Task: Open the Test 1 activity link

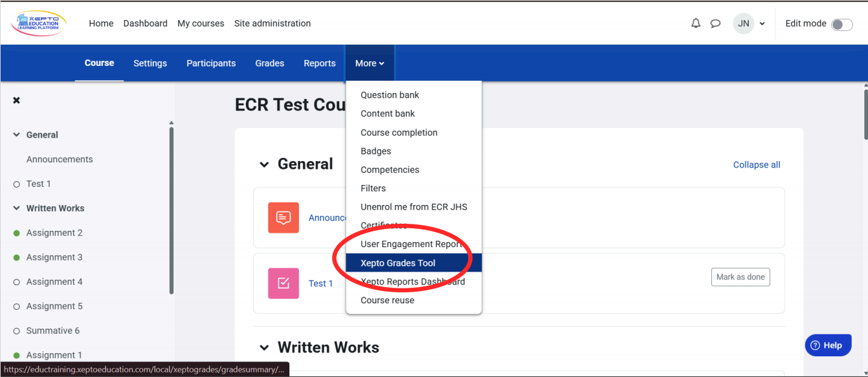Action: click(x=320, y=283)
